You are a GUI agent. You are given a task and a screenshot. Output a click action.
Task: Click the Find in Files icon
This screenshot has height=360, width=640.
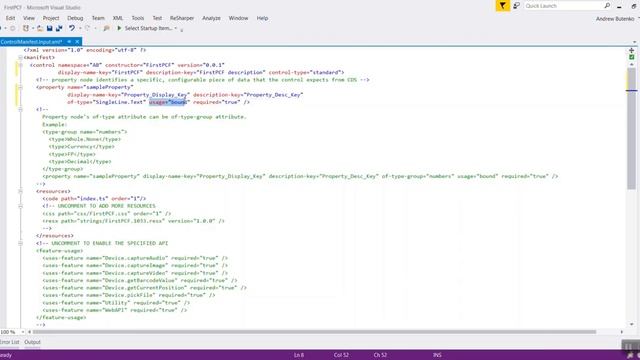pyautogui.click(x=107, y=28)
